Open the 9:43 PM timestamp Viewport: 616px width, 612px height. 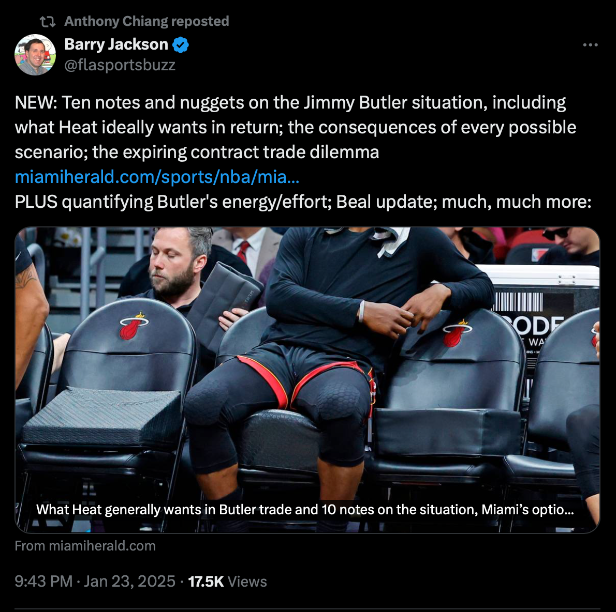coord(44,581)
